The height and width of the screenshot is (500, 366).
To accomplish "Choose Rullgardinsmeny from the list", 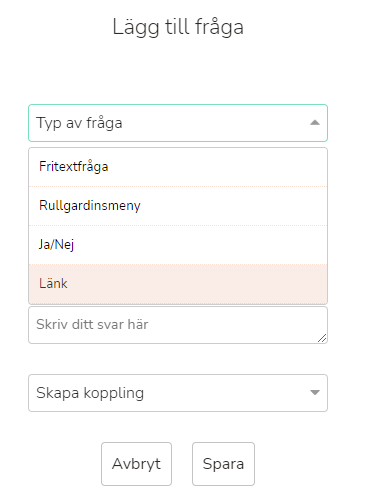I will tap(178, 206).
